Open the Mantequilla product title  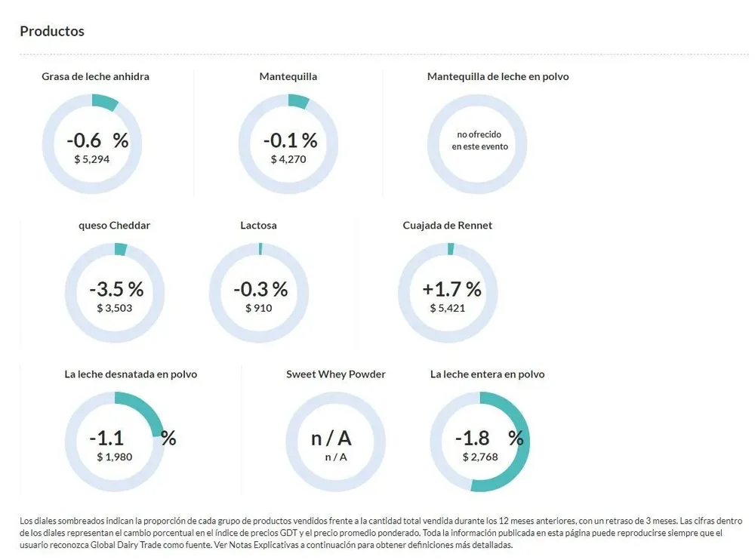[288, 76]
